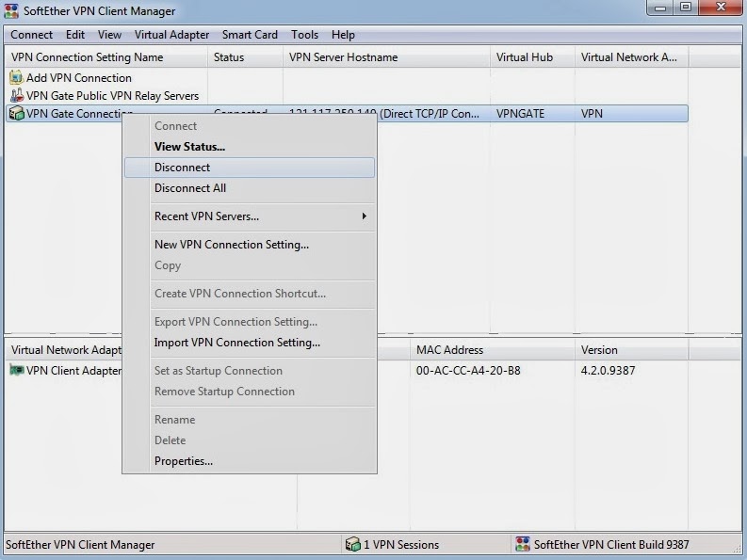747x560 pixels.
Task: Close the SoftEther VPN Client Manager window
Action: (x=721, y=8)
